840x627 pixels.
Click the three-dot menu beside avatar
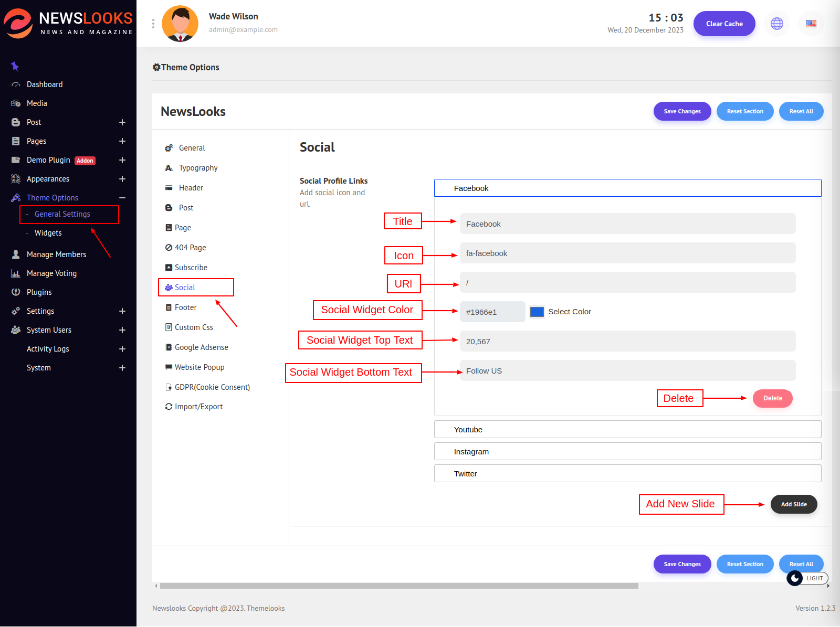click(x=153, y=24)
